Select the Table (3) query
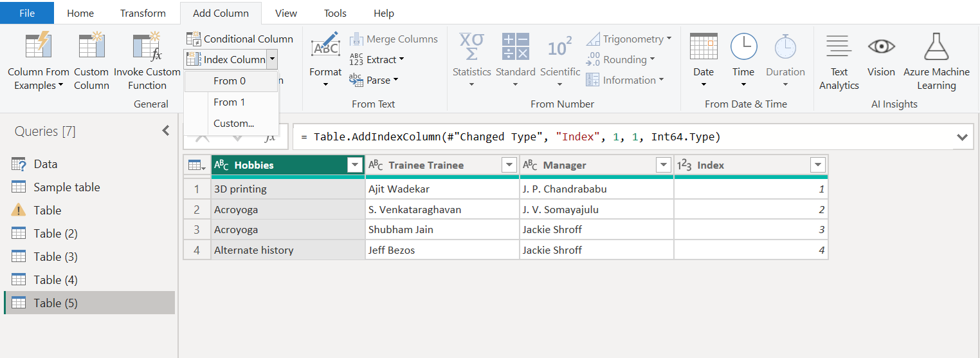Screen dimensions: 980x358 (x=89, y=257)
